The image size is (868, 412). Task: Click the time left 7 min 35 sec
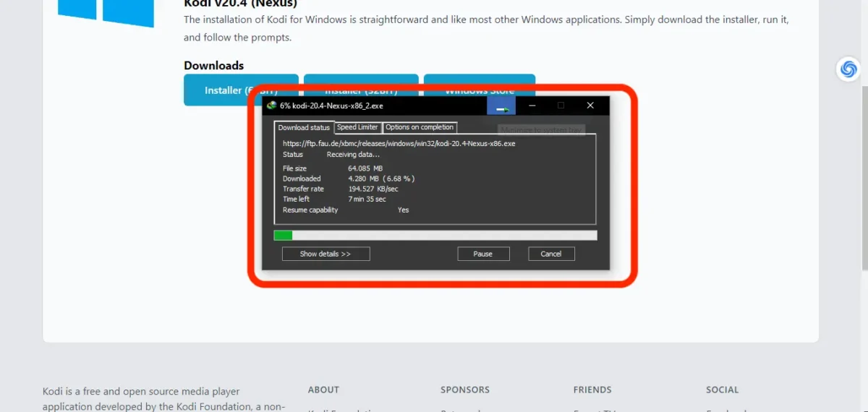pos(367,199)
